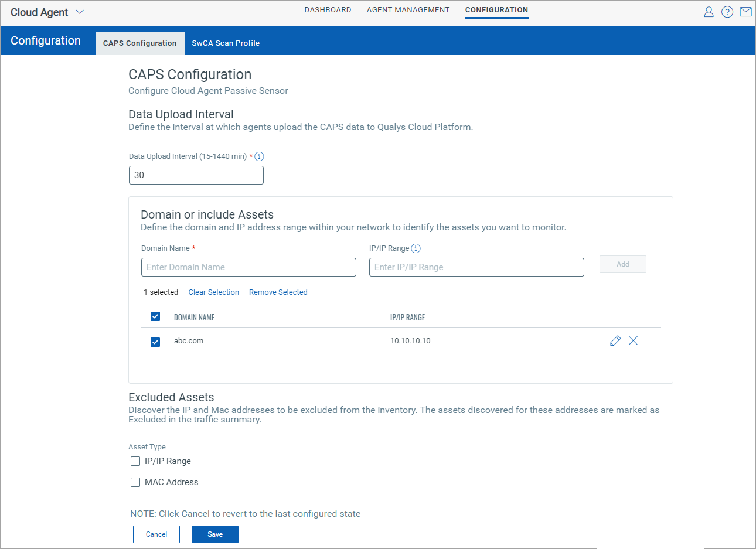This screenshot has width=756, height=549.
Task: Click into the Enter Domain Name field
Action: tap(248, 267)
